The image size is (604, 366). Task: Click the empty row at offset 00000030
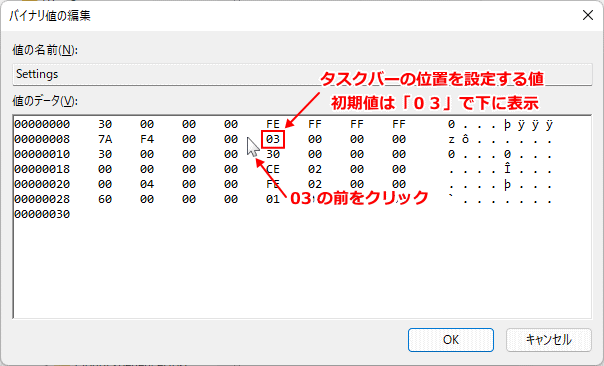pyautogui.click(x=42, y=214)
